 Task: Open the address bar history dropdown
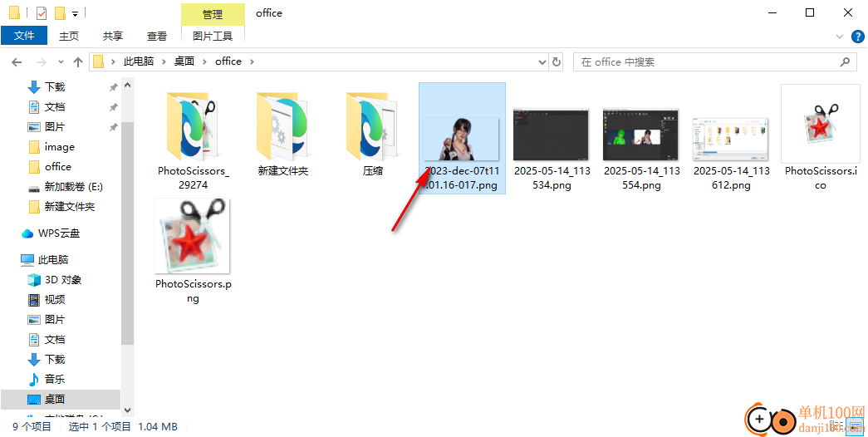542,62
